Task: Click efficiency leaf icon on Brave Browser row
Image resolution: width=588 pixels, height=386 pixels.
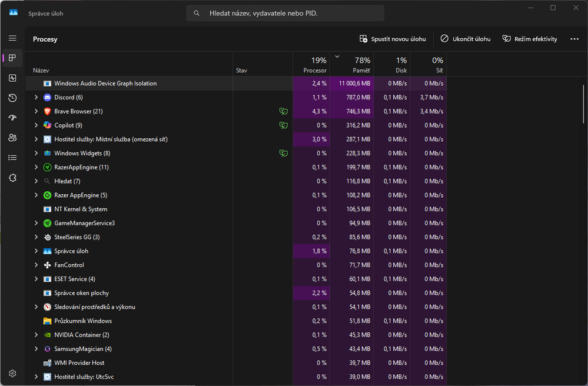Action: coord(284,111)
